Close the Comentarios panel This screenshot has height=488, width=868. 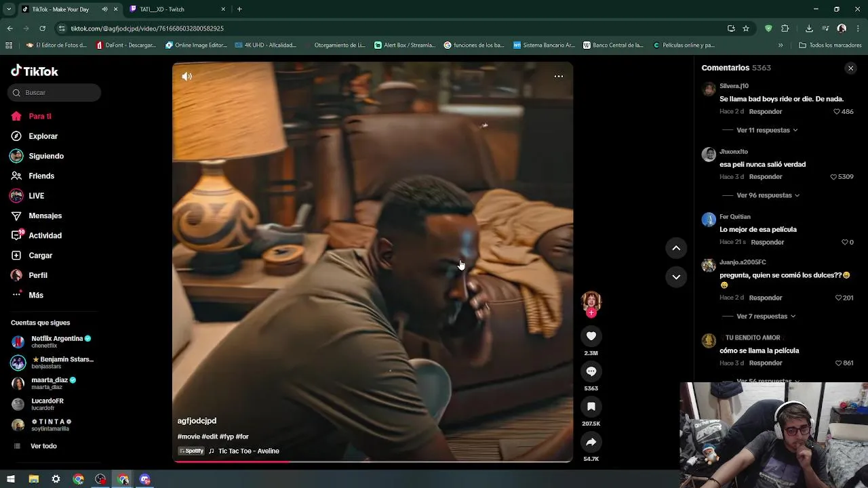850,68
